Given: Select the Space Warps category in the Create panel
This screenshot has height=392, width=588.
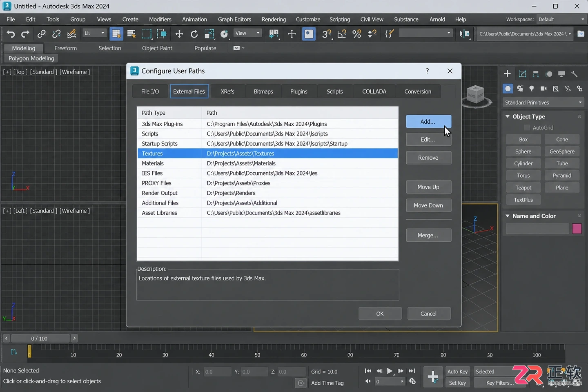Looking at the screenshot, I should tap(568, 89).
